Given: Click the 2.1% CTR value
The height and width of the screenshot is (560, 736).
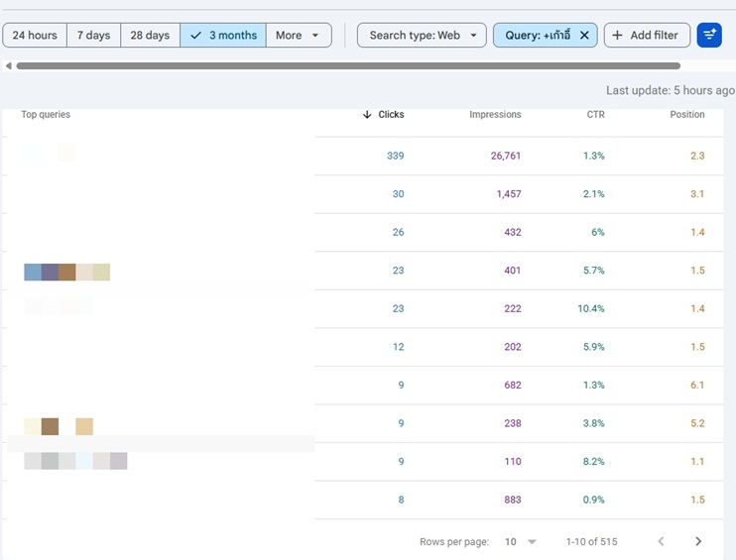Looking at the screenshot, I should 594,193.
